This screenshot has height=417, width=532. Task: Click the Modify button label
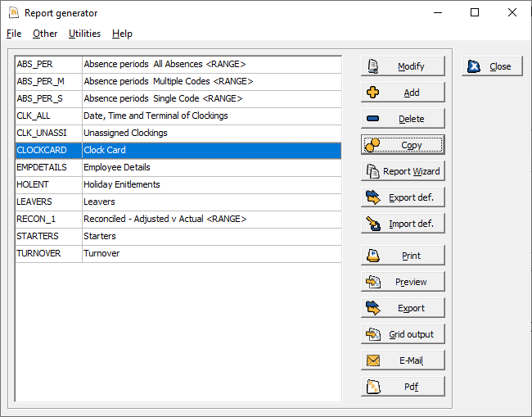click(x=411, y=66)
